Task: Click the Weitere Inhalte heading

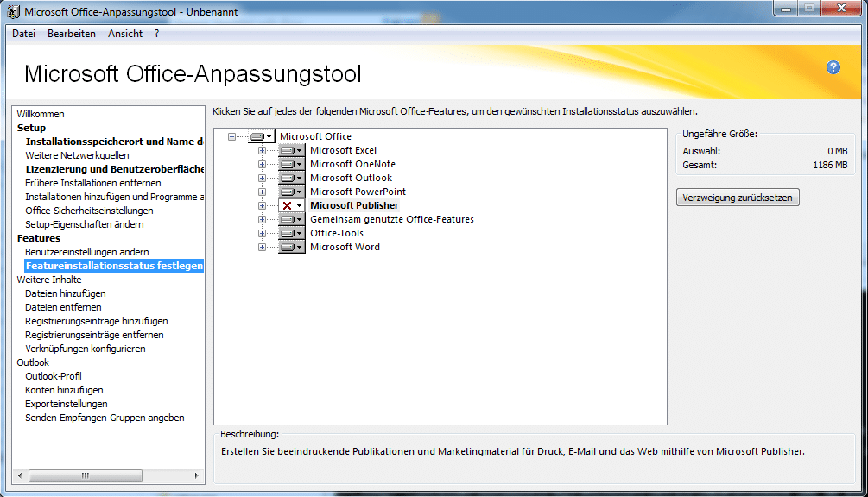Action: (49, 280)
